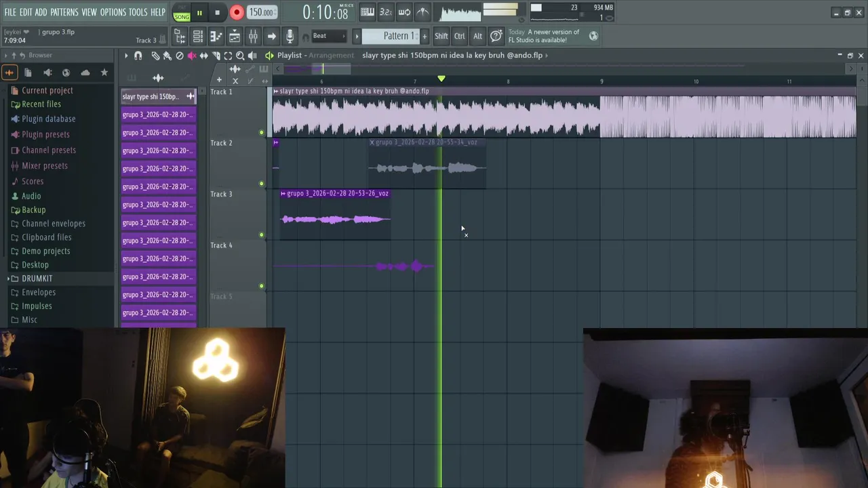Toggle Pat/Song mode switch
Viewport: 868px width, 488px height.
pyautogui.click(x=182, y=12)
